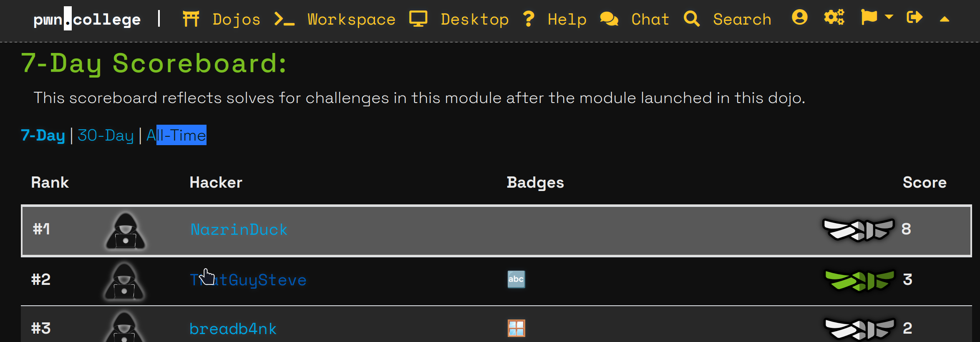Open the user profile icon
Viewport: 980px width, 342px height.
click(x=799, y=18)
